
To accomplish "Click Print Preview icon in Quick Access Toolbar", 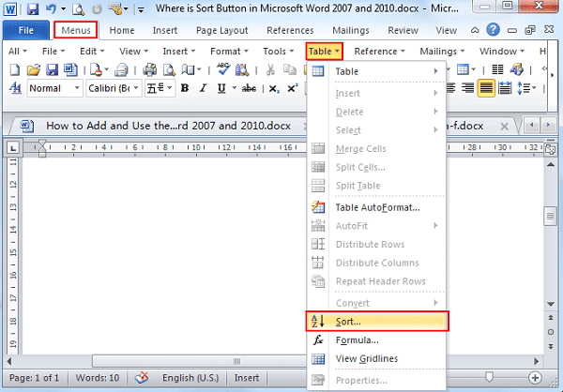I will tap(78, 8).
